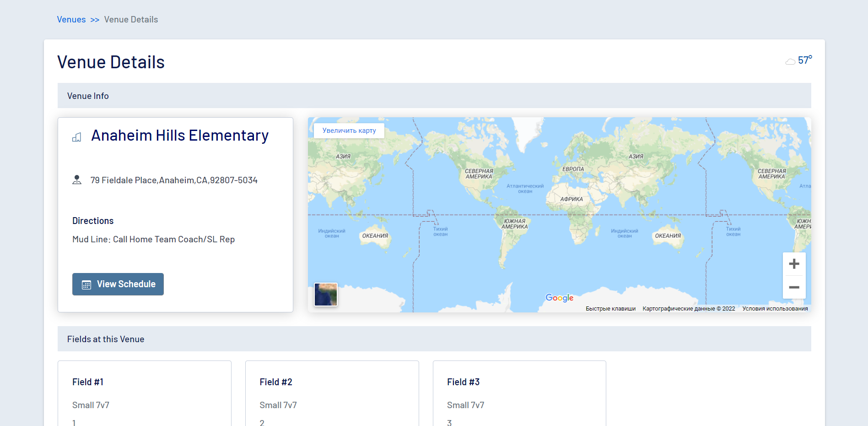
Task: Switch to satellite view thumbnail
Action: coord(326,295)
